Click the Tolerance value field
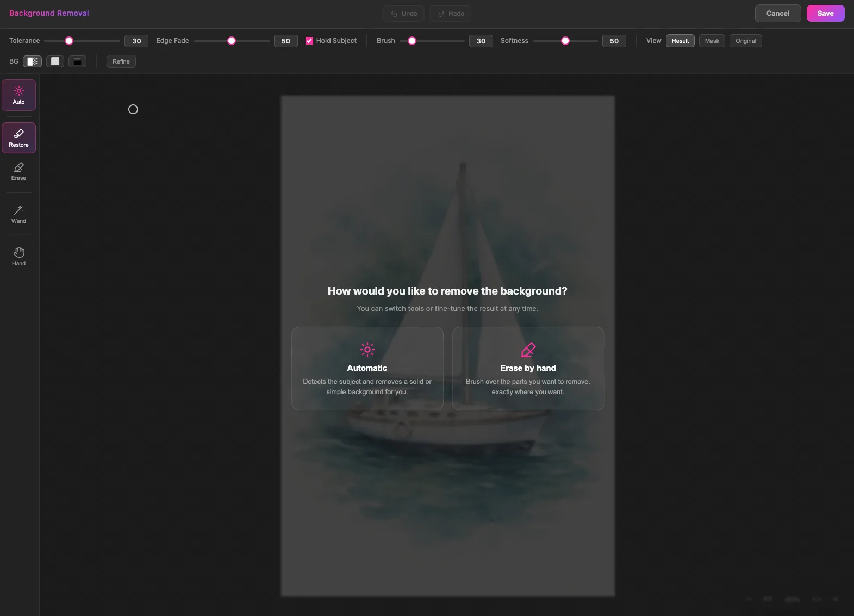Image resolution: width=854 pixels, height=616 pixels. pos(136,41)
